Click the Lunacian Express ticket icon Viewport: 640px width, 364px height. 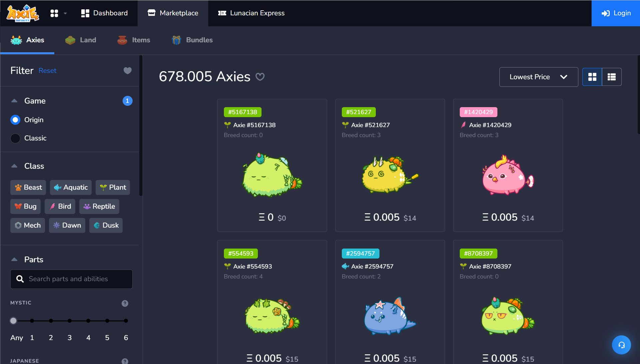[222, 13]
